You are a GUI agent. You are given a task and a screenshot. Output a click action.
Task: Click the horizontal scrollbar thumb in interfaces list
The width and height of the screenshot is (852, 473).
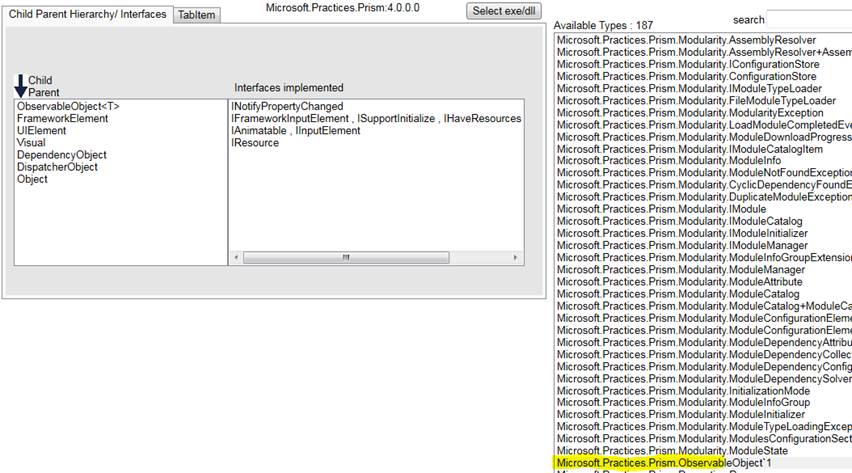coord(346,257)
